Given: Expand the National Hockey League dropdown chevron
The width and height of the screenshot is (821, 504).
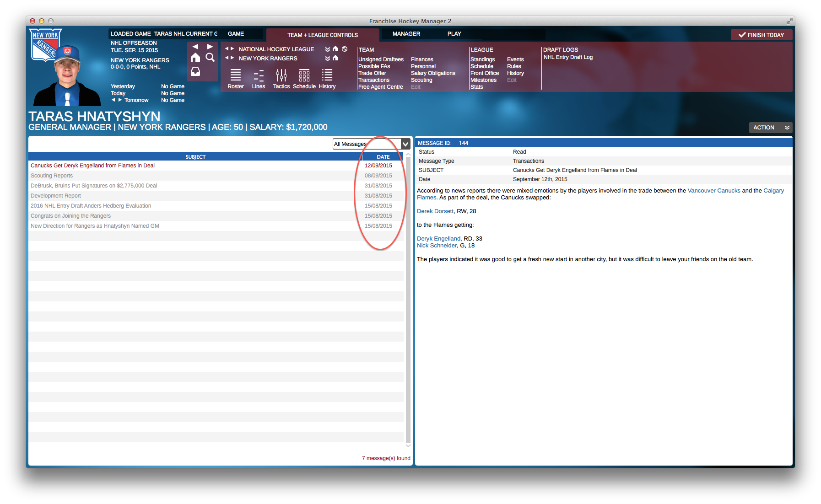Looking at the screenshot, I should pos(328,49).
